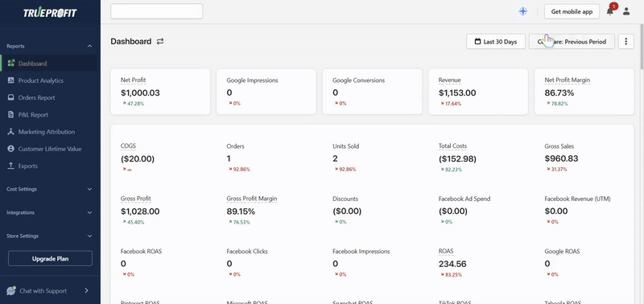This screenshot has width=644, height=304.
Task: Click the swap arrows icon beside Dashboard
Action: click(x=160, y=42)
